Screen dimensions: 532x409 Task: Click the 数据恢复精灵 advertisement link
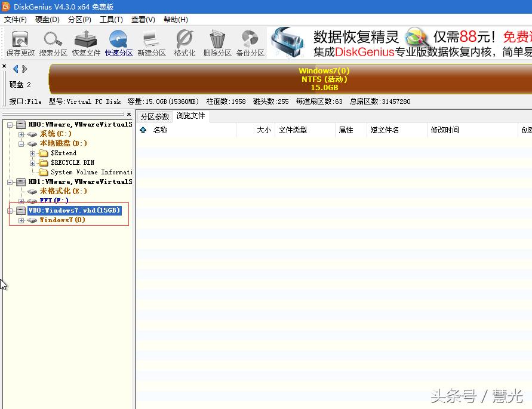[x=356, y=36]
